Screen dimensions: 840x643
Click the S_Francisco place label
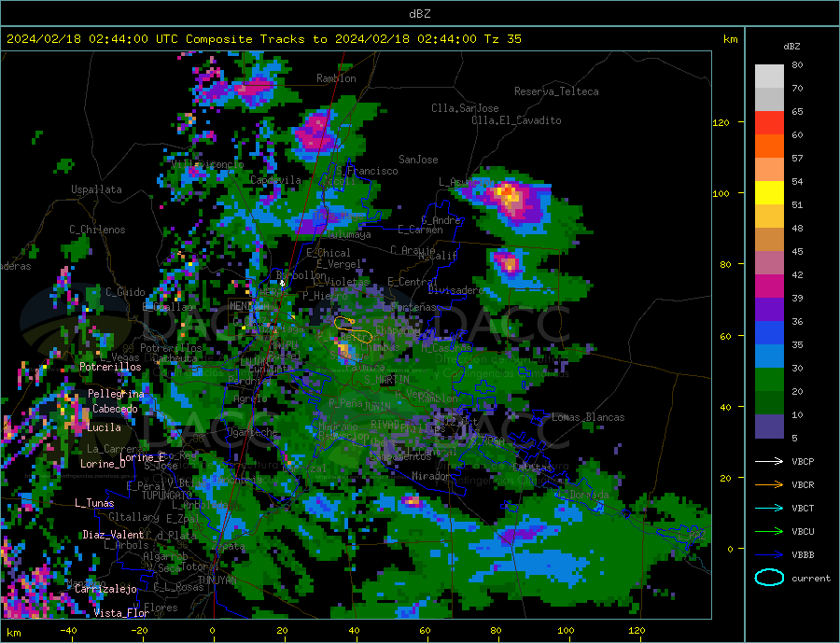click(367, 172)
